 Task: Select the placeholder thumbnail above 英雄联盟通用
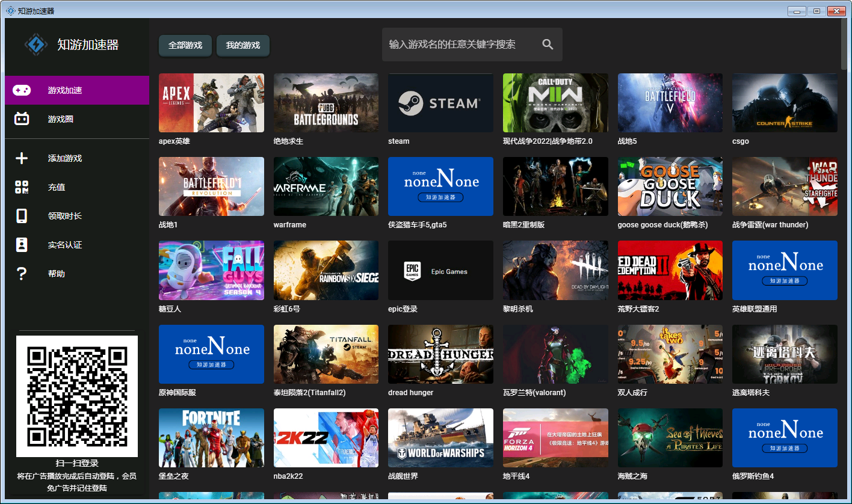pyautogui.click(x=785, y=271)
